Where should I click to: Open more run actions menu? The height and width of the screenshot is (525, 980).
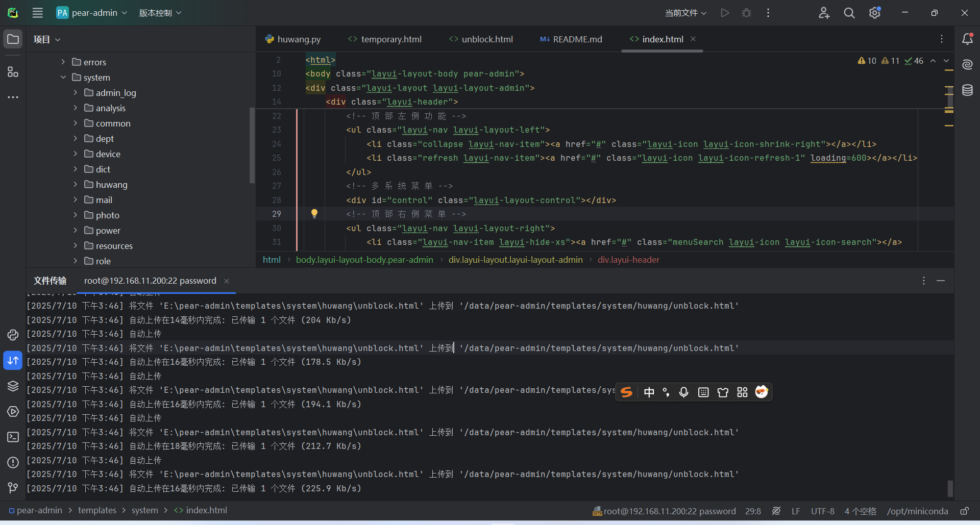click(768, 13)
